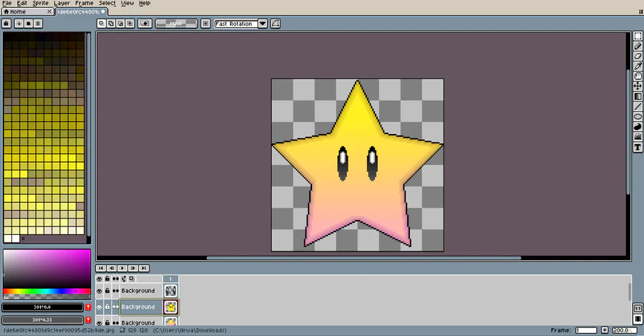Select the Contour tool
644x336 pixels.
point(638,127)
